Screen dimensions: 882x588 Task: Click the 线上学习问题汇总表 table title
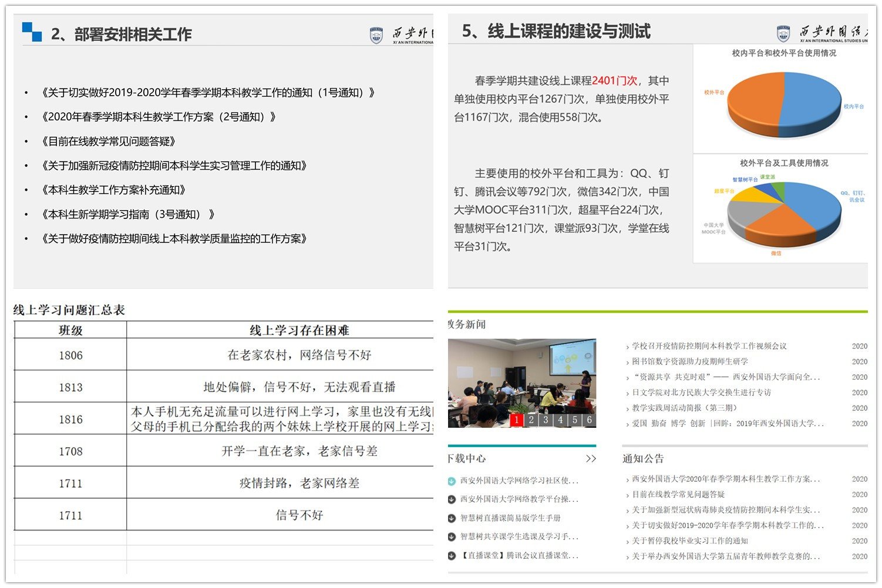[x=69, y=310]
